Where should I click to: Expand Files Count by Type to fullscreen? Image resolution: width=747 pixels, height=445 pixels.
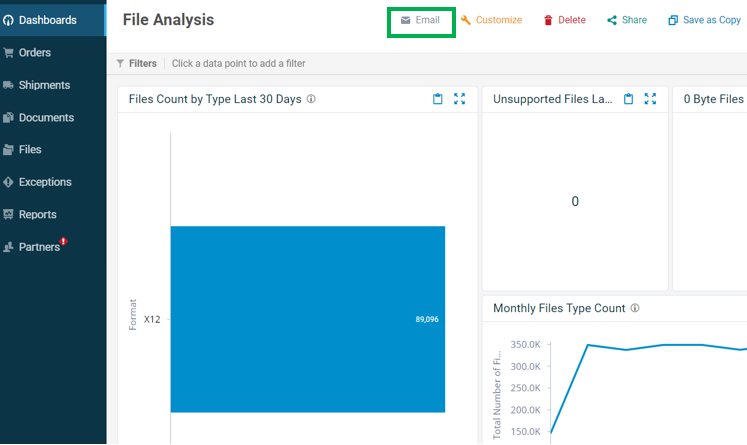pos(459,99)
